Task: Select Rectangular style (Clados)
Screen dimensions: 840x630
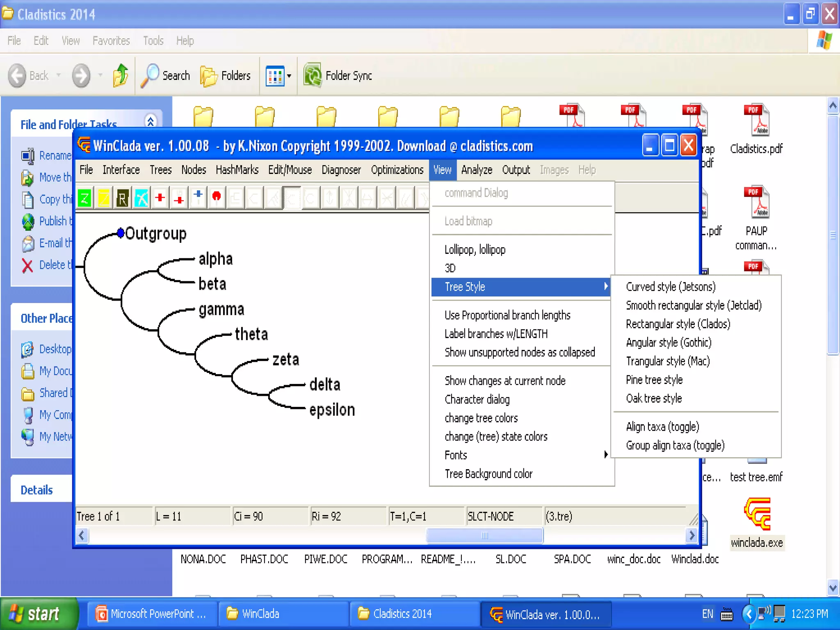Action: click(678, 324)
